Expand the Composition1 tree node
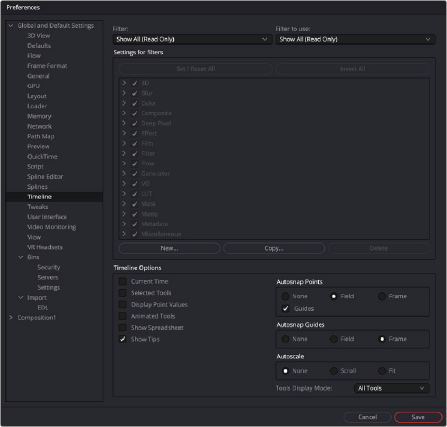 point(11,318)
